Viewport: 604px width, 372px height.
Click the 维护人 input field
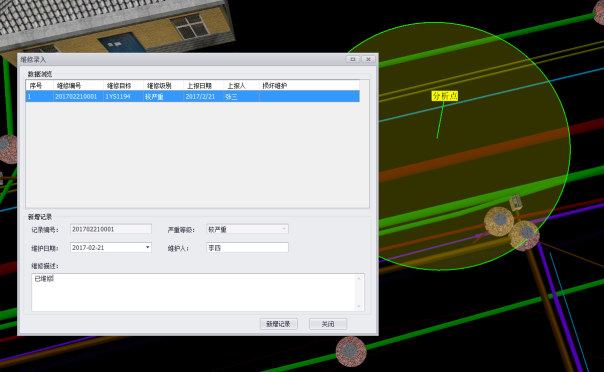click(x=247, y=248)
